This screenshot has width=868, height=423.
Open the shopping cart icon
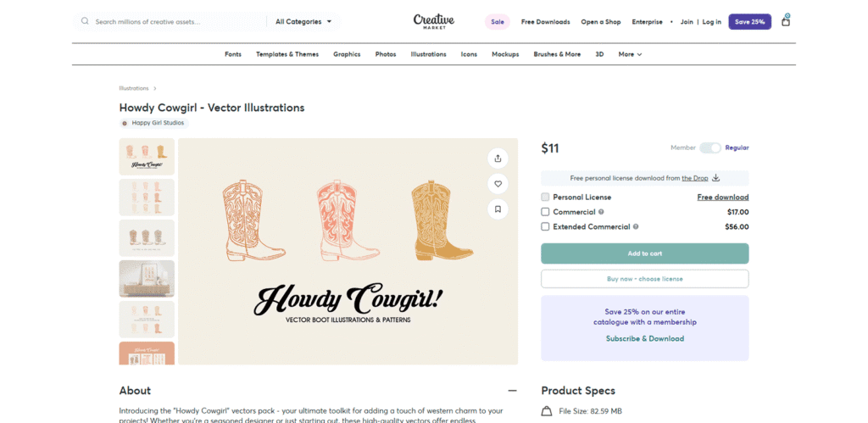pos(785,21)
